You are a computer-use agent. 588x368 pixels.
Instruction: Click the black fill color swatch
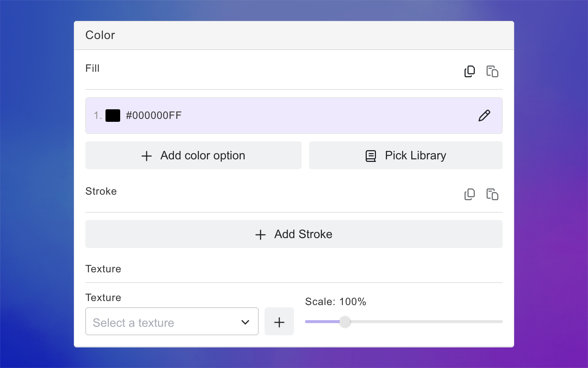pos(113,116)
